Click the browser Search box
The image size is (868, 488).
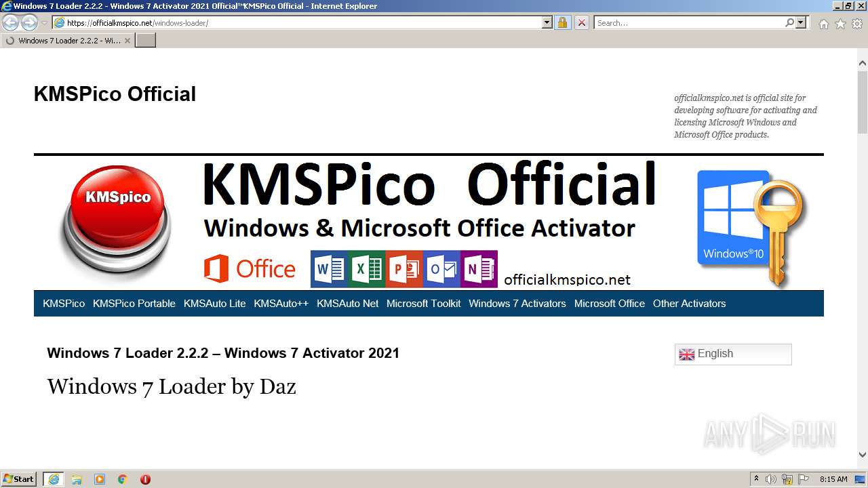point(689,23)
